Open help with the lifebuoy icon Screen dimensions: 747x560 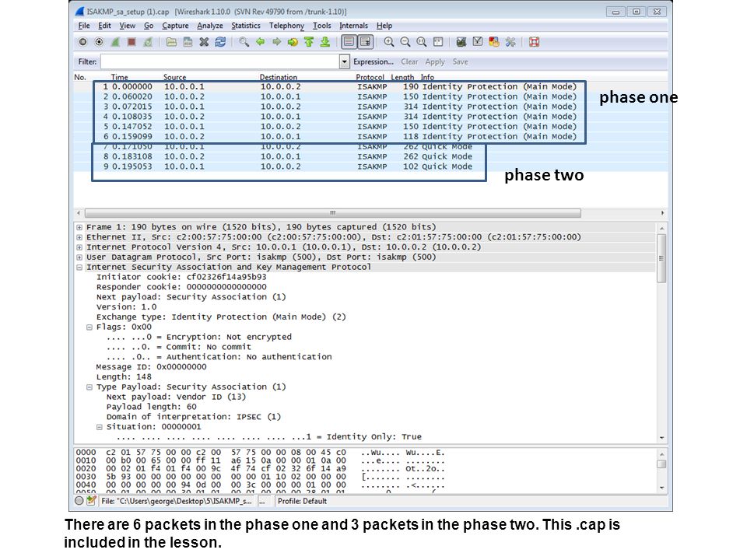[534, 42]
